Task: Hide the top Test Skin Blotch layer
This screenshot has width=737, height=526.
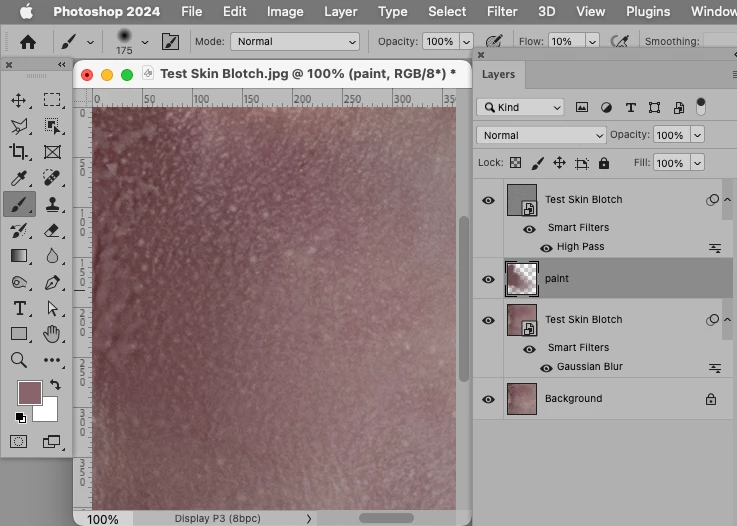Action: click(488, 200)
